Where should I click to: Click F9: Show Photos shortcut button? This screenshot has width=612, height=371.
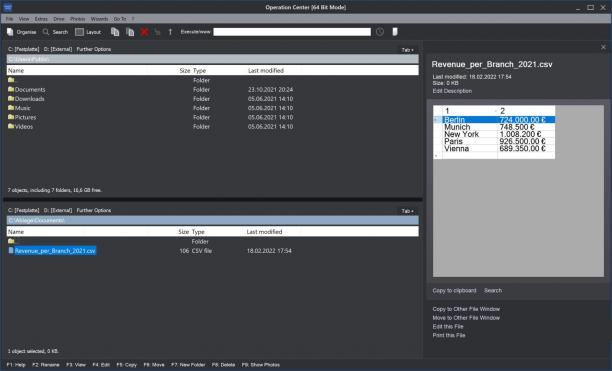coord(261,365)
